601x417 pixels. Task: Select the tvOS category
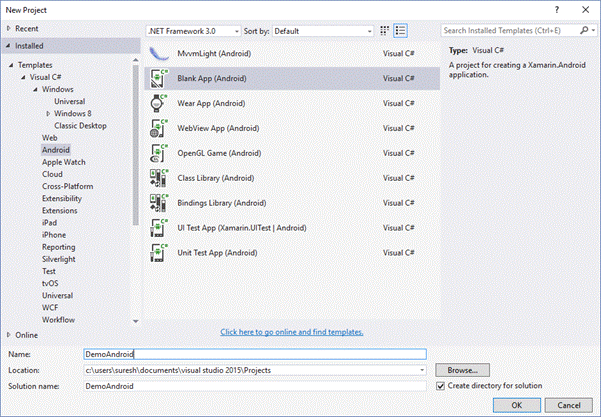coord(50,283)
